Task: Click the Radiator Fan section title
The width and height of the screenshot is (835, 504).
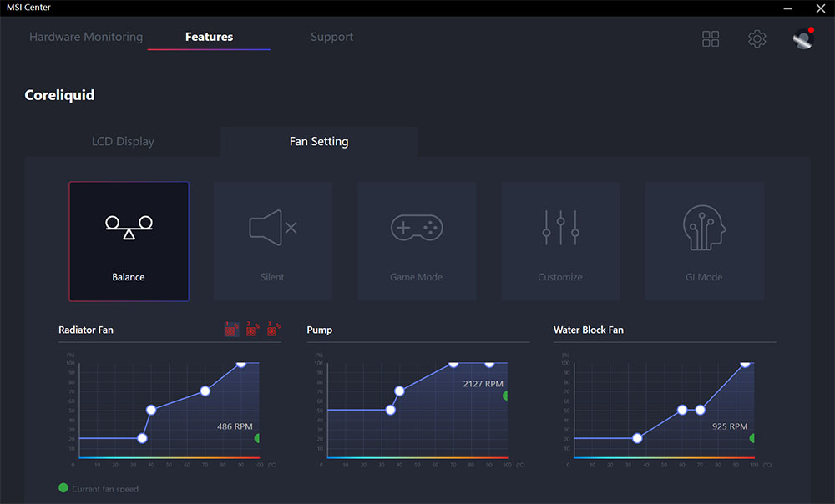Action: [86, 330]
